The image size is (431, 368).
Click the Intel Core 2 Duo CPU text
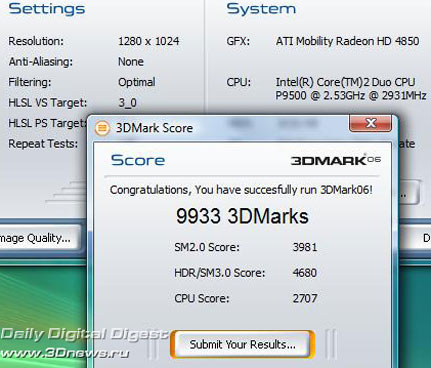(351, 89)
